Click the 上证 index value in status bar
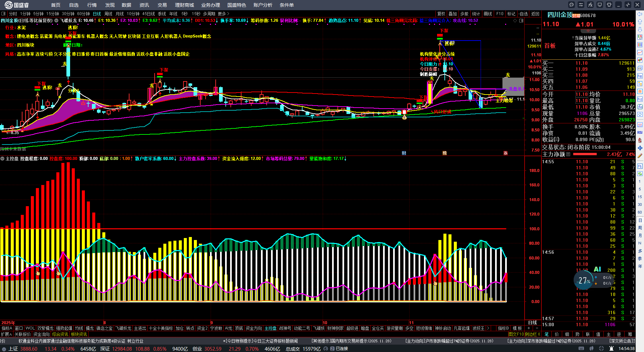The image size is (644, 352). (x=29, y=349)
